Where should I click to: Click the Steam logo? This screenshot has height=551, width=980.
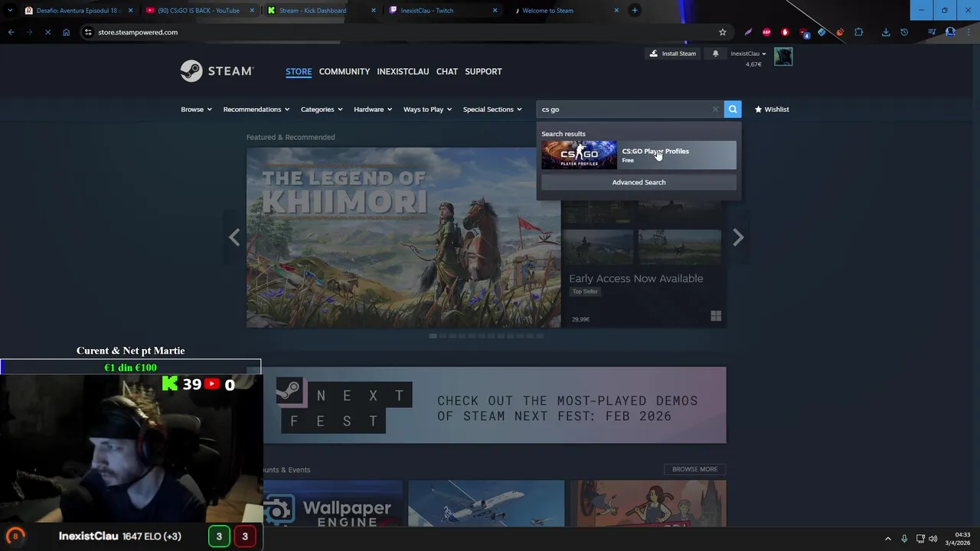point(217,71)
